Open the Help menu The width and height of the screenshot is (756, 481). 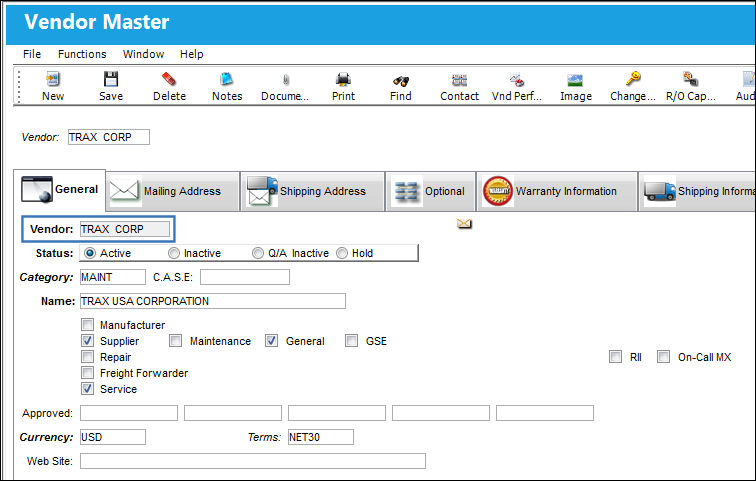tap(191, 54)
